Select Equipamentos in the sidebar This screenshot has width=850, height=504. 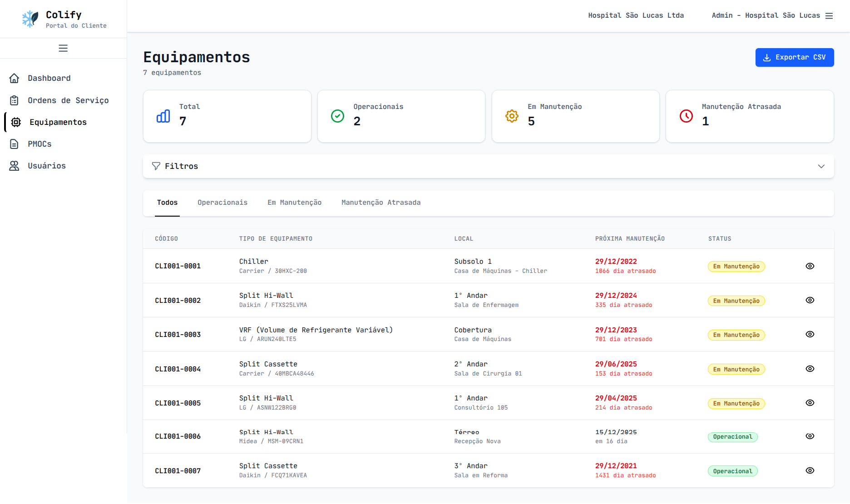[x=58, y=122]
